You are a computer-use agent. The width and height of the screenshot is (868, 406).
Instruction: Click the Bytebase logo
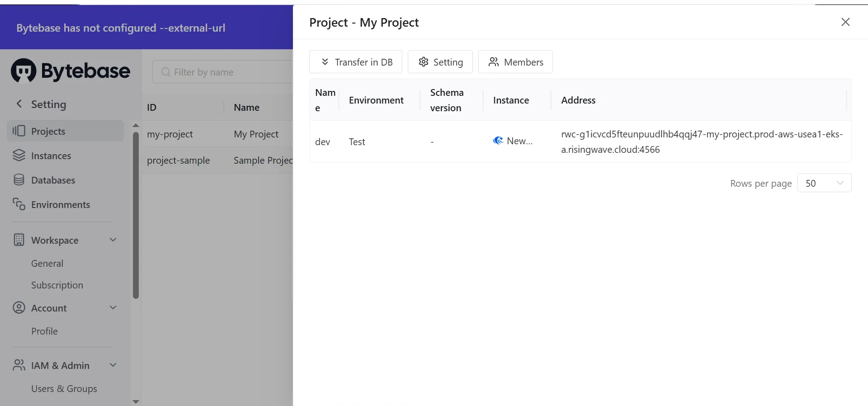coord(71,71)
